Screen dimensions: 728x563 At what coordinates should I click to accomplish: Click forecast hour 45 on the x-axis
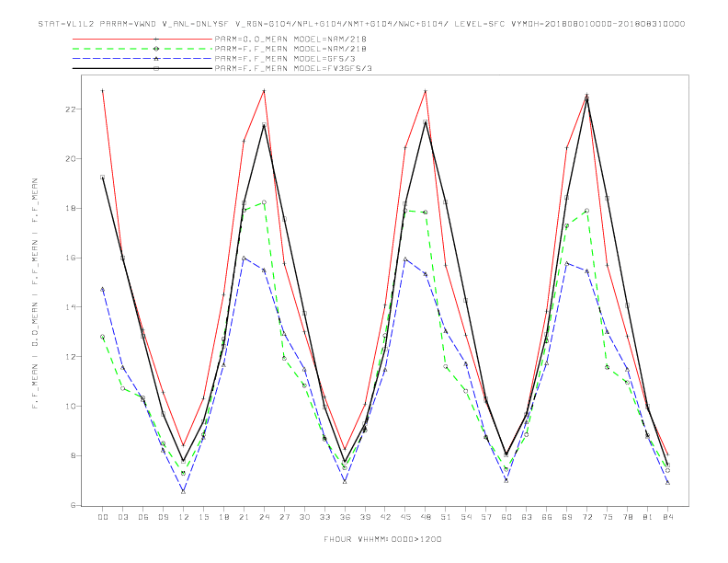pos(405,517)
